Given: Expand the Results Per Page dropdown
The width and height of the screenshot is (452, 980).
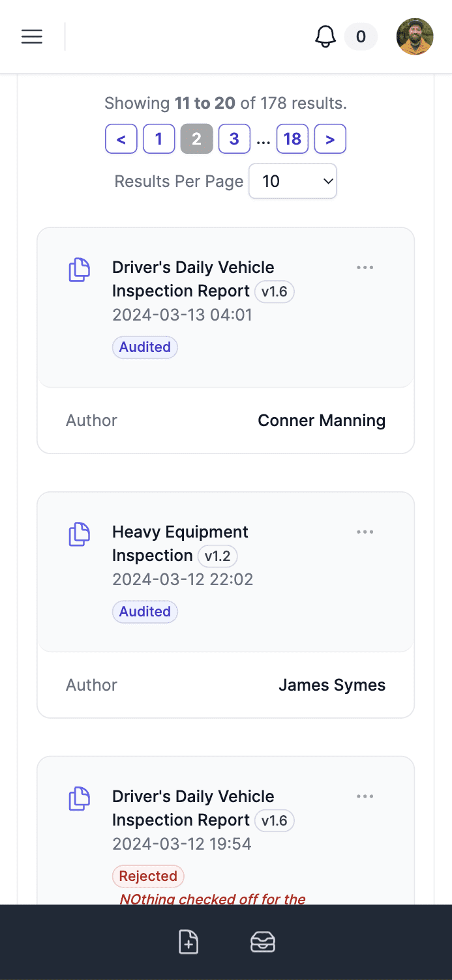Looking at the screenshot, I should coord(293,181).
